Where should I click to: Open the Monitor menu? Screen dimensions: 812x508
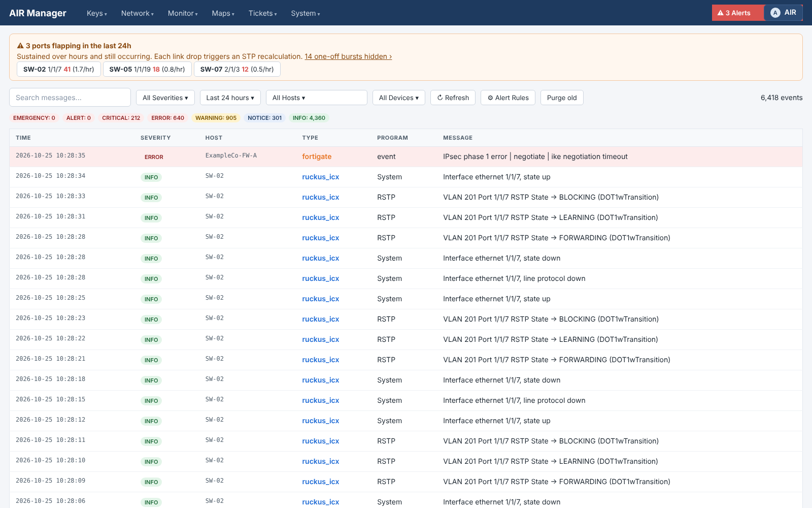(183, 13)
